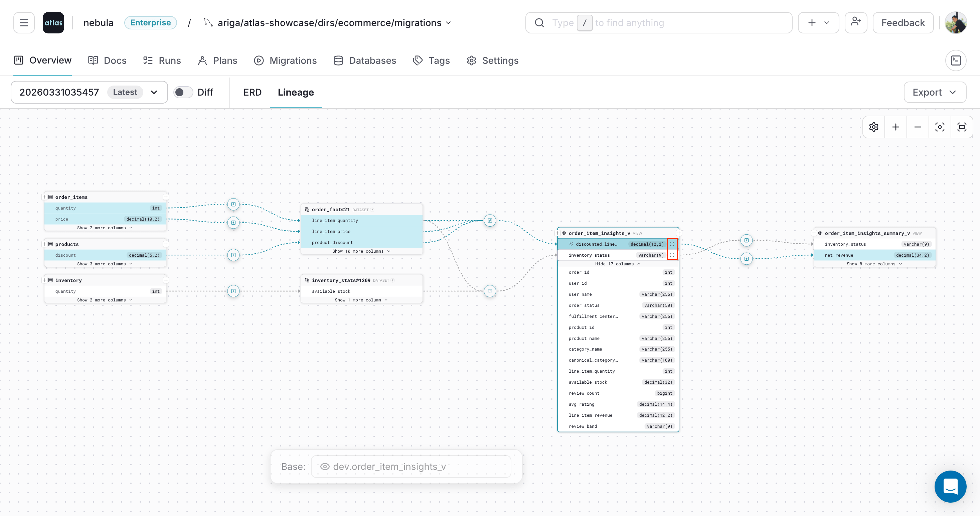Collapse 'Hide 17 columns' in order_item_insights_v
Viewport: 980px width, 516px height.
point(618,264)
